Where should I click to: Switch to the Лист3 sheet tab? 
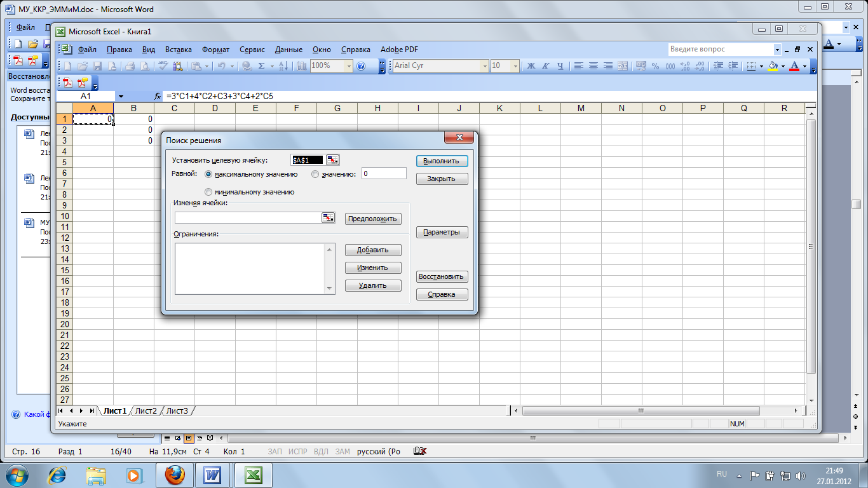pyautogui.click(x=177, y=411)
